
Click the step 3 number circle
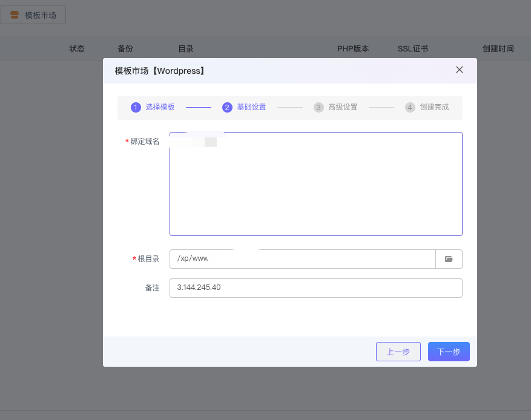pos(318,108)
